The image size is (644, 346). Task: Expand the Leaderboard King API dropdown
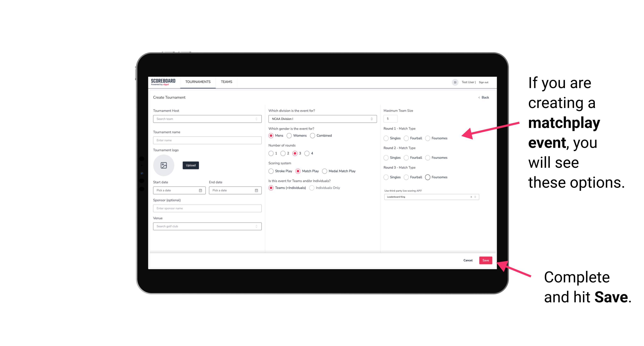475,197
